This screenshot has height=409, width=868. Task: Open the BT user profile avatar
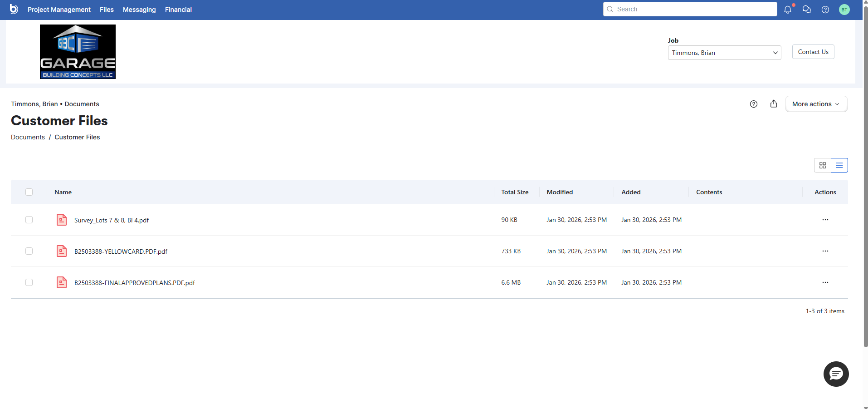coord(844,10)
